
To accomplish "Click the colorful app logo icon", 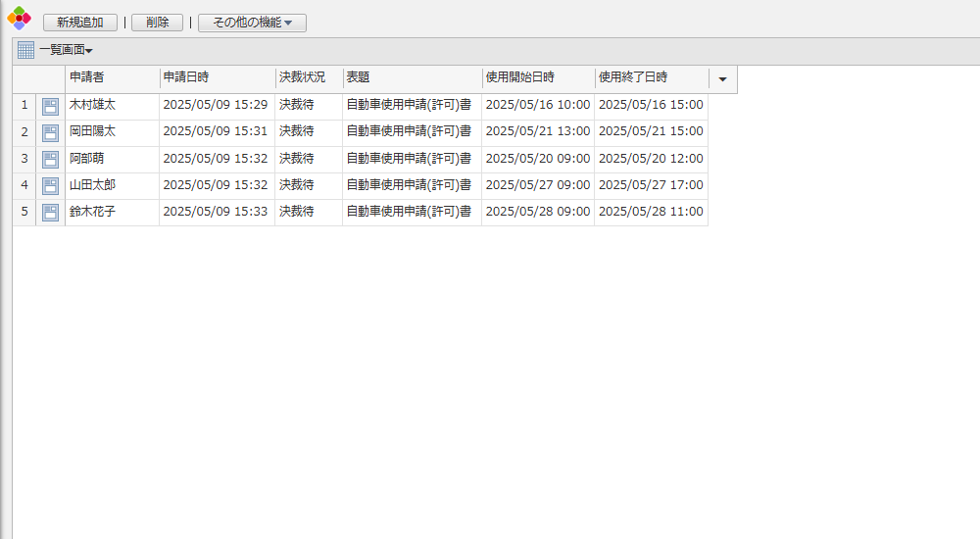I will click(20, 18).
